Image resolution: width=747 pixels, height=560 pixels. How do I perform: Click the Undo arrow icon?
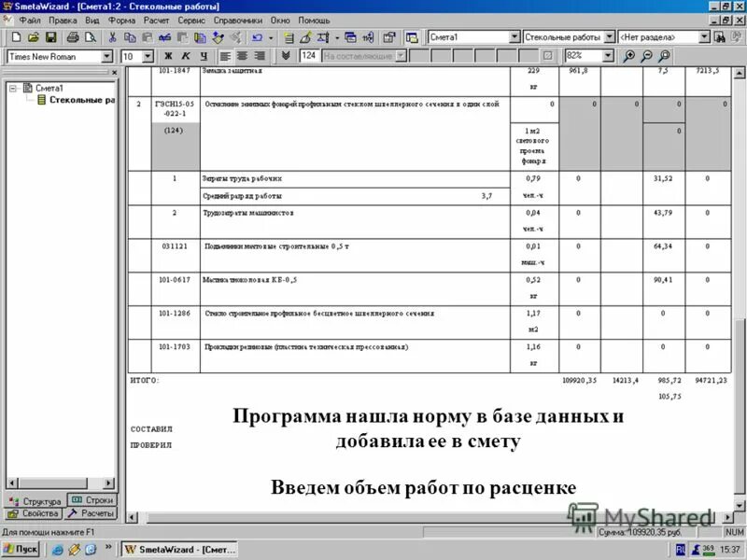click(x=258, y=37)
